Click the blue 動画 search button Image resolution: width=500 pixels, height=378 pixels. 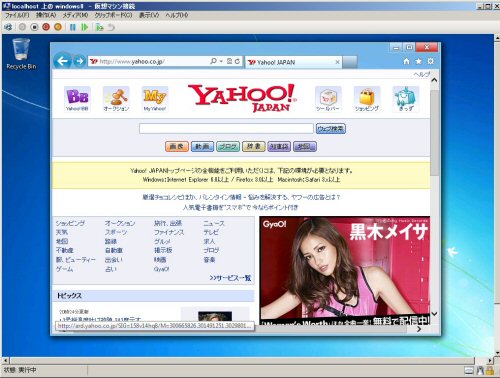[x=202, y=146]
